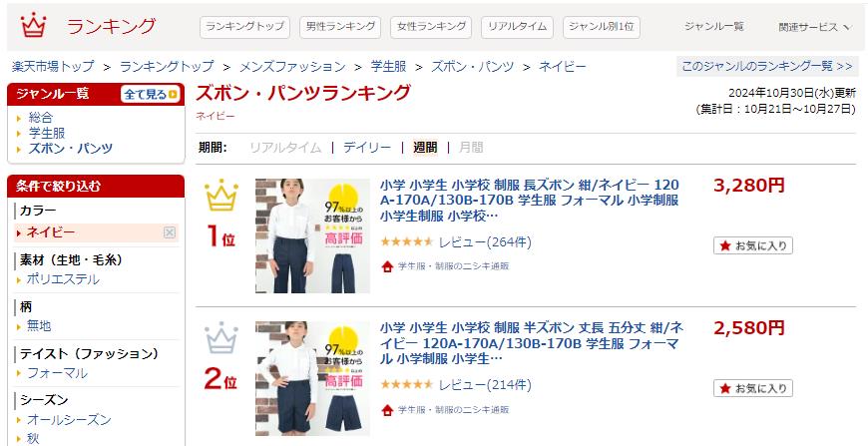The height and width of the screenshot is (446, 868).
Task: Click the gold crown first place icon
Action: pos(221,196)
